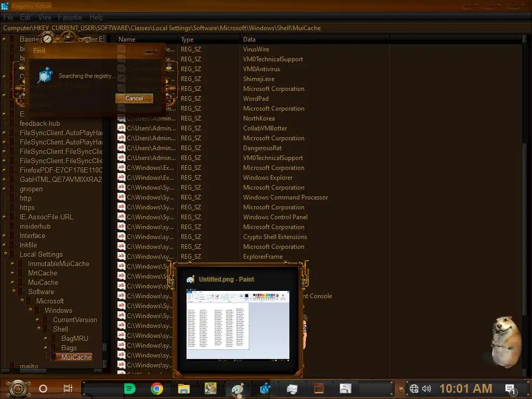Expand the Bags tree key

(46, 348)
